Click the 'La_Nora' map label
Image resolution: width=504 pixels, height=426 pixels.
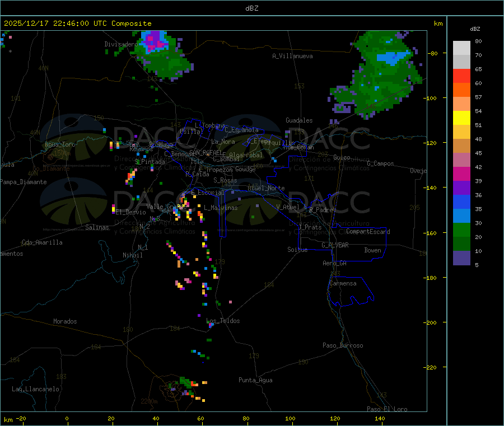[223, 142]
